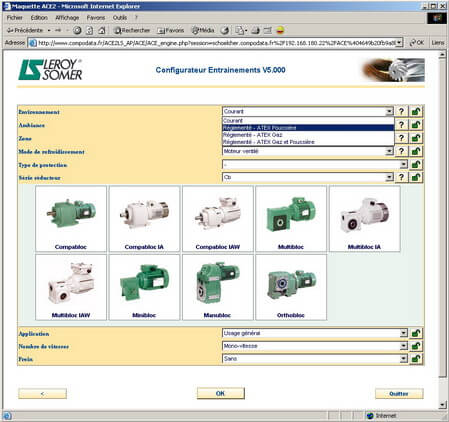Image resolution: width=449 pixels, height=422 pixels.
Task: Open the Favoris toolbar button
Action: (171, 30)
